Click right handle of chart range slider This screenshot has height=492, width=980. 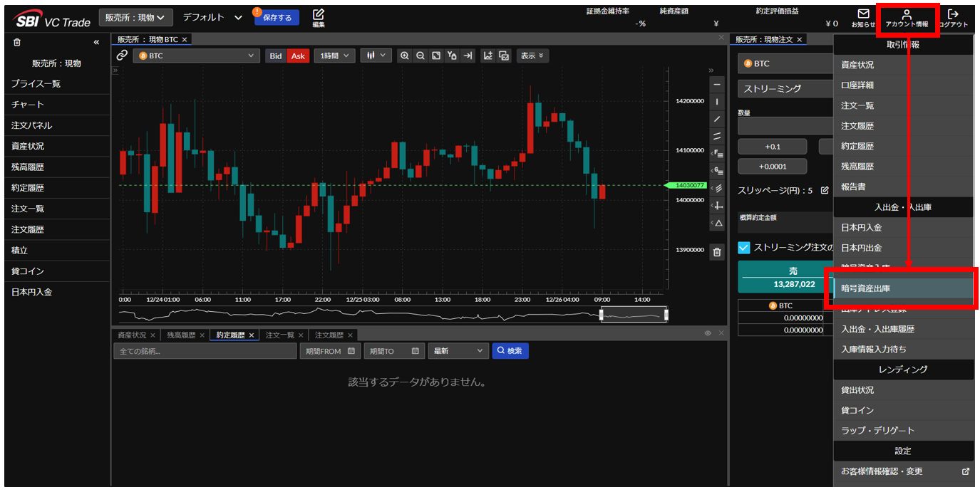click(666, 315)
